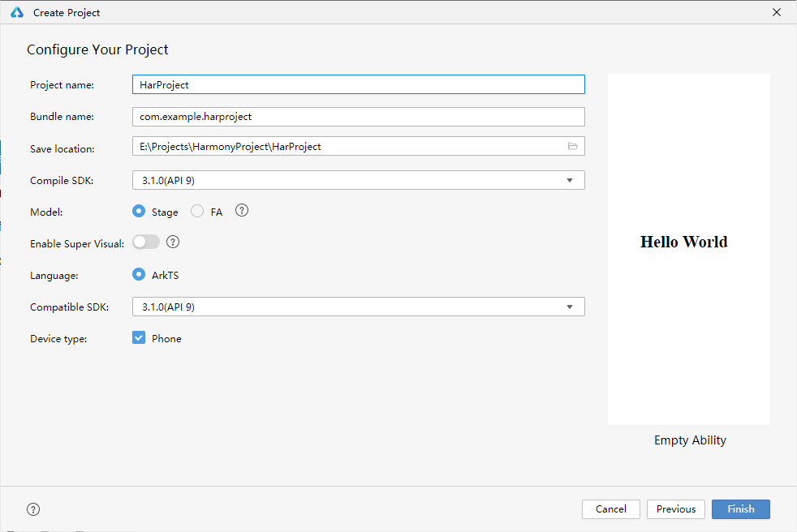Screen dimensions: 797x532
Task: Focus the Project name input field
Action: coord(359,84)
